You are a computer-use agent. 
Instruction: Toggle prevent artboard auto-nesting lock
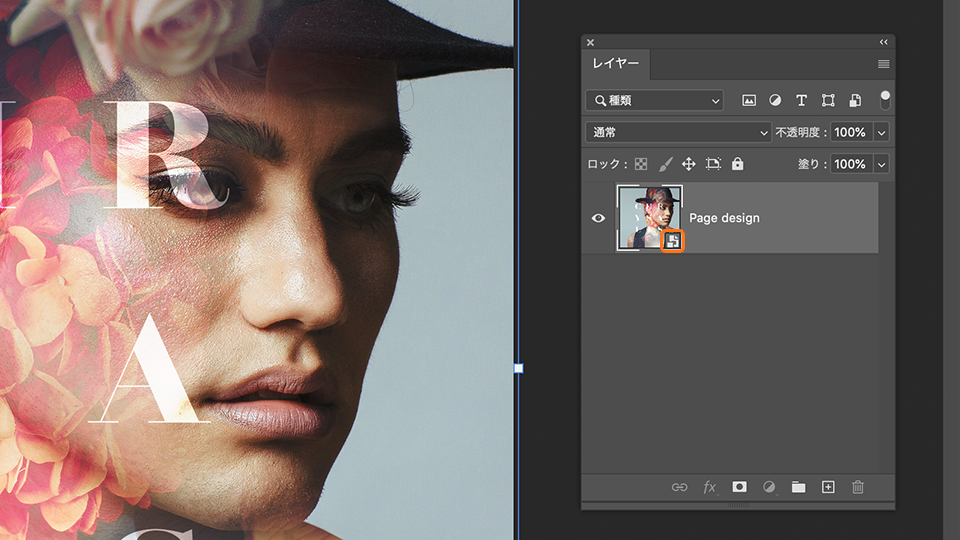[x=713, y=164]
